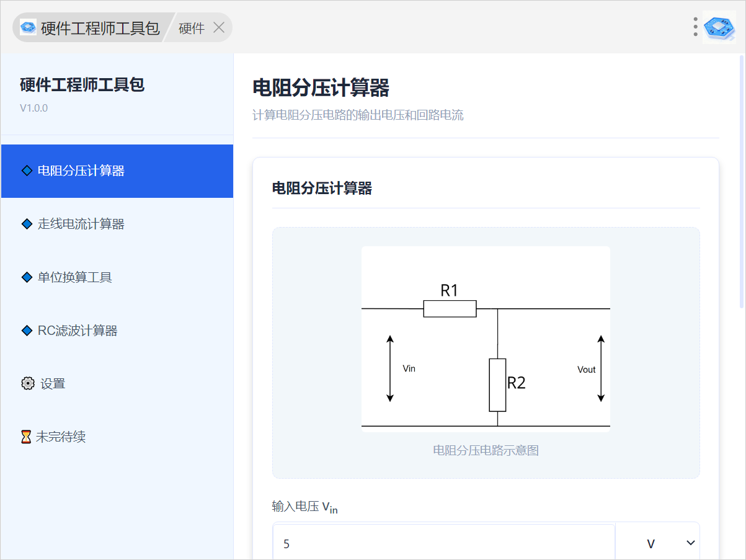Viewport: 746px width, 560px height.
Task: Open the 未完待续 text entry
Action: pyautogui.click(x=61, y=437)
